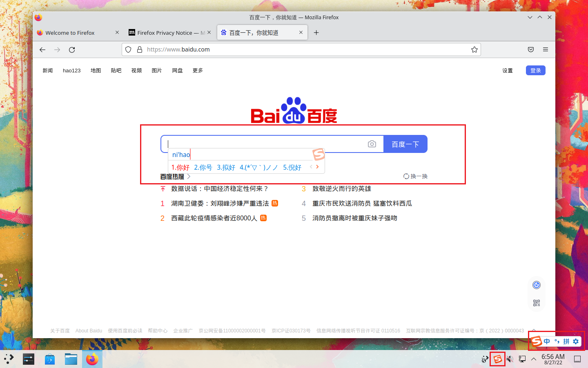Open the Firefox hamburger menu
588x368 pixels.
[x=546, y=49]
